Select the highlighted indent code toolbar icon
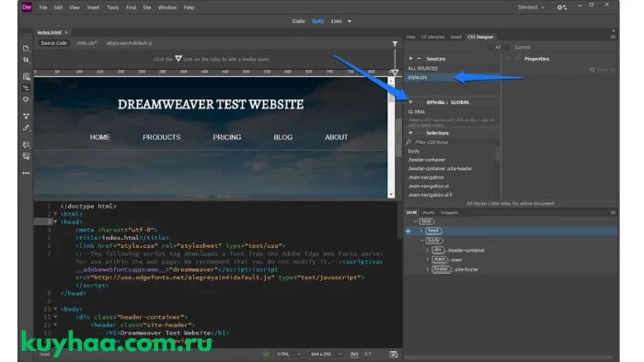Screen dimensions: 644x362 26,88
